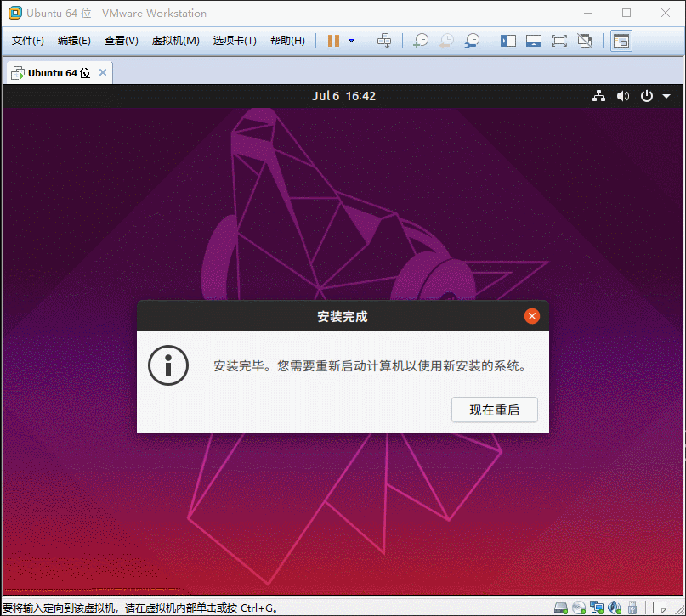Toggle the console view icon at toolbar end
Screen dimensions: 686x616
click(x=621, y=41)
